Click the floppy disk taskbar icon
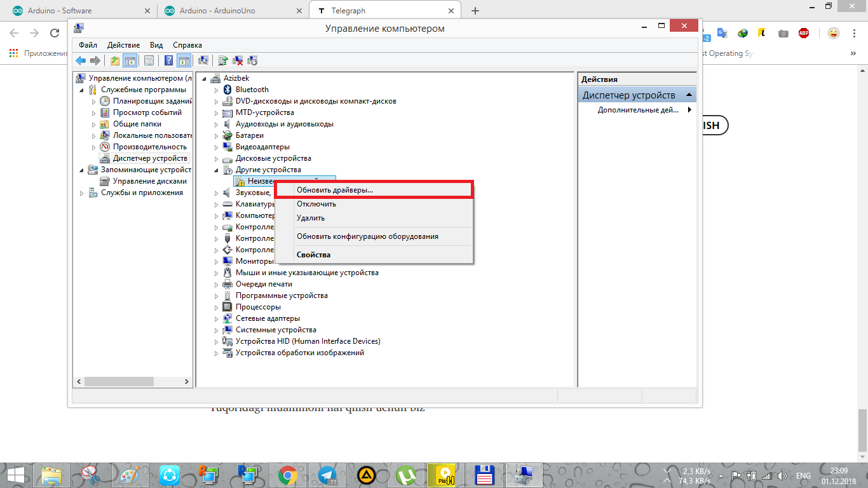This screenshot has width=868, height=488. pyautogui.click(x=484, y=475)
